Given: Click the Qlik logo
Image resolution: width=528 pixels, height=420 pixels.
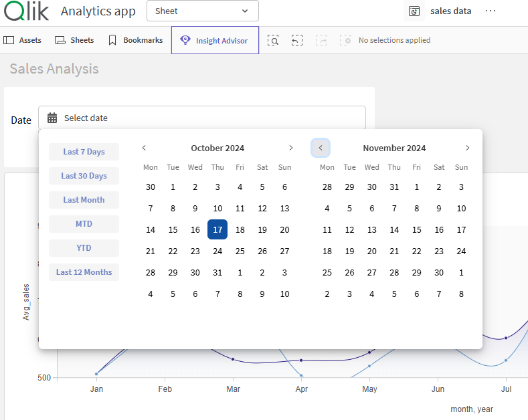Looking at the screenshot, I should pos(27,11).
